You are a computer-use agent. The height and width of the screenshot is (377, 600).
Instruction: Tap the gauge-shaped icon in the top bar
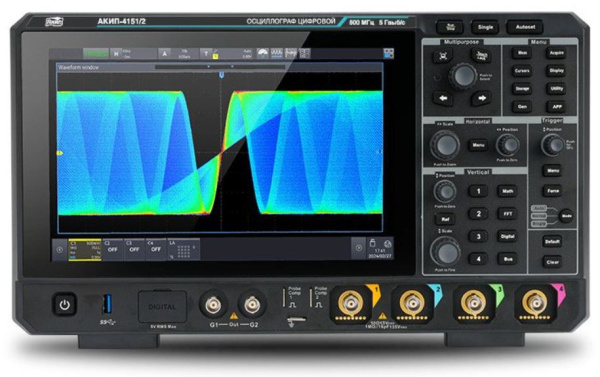click(x=262, y=53)
